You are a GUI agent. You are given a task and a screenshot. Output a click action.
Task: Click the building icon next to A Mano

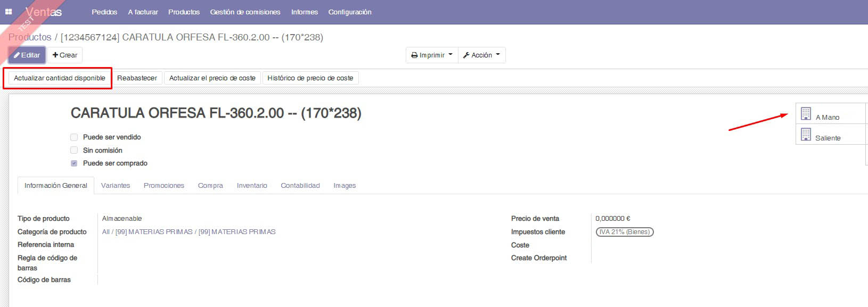pos(806,113)
